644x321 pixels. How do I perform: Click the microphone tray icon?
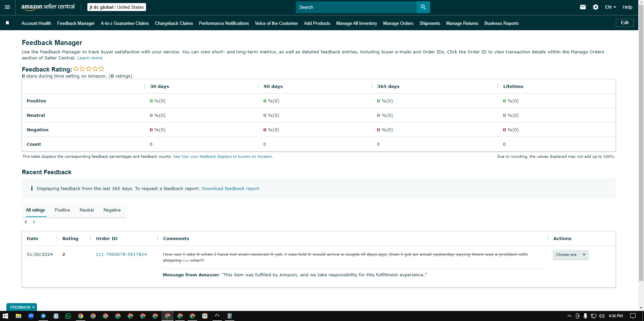(x=585, y=316)
